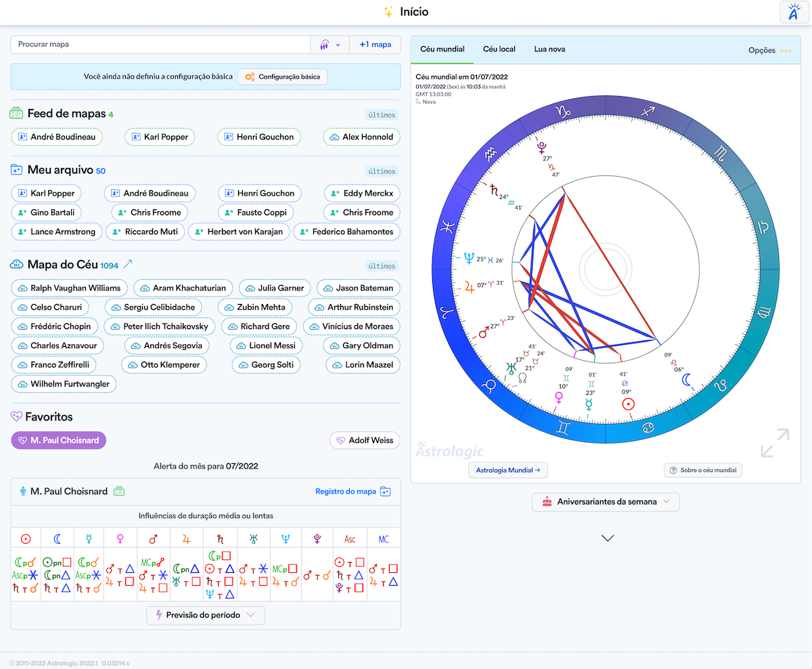Switch to the Lua nova tab
Image resolution: width=812 pixels, height=669 pixels.
pyautogui.click(x=549, y=49)
